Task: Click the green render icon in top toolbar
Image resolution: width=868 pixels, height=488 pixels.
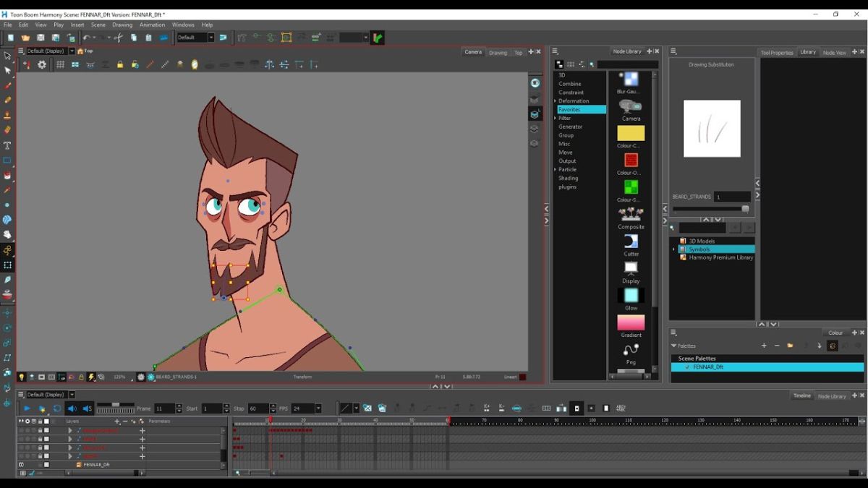Action: (x=378, y=38)
